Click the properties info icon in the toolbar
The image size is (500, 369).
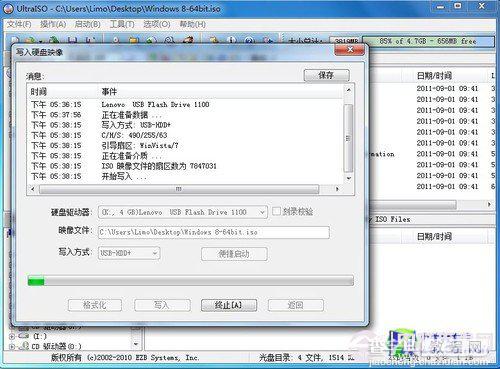(231, 40)
